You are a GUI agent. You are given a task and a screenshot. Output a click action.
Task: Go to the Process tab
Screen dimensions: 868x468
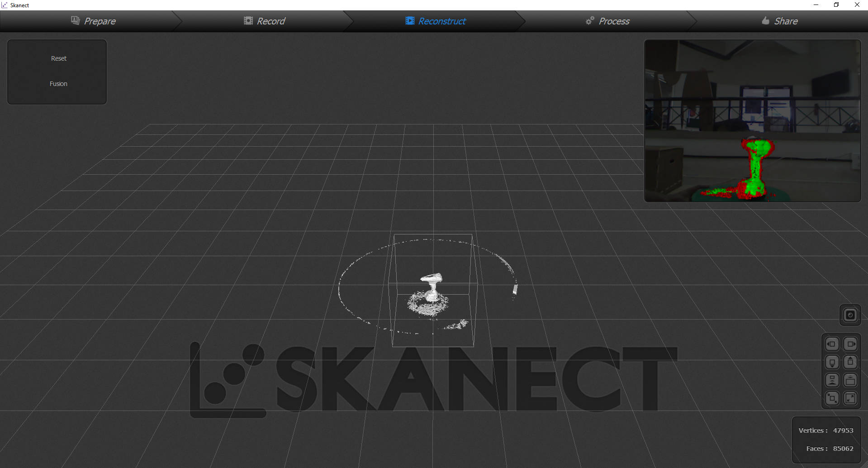(607, 21)
